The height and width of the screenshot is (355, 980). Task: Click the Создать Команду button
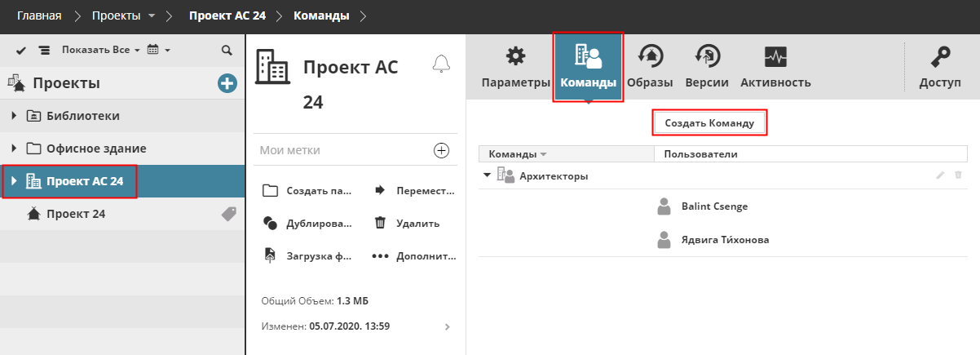(x=709, y=123)
